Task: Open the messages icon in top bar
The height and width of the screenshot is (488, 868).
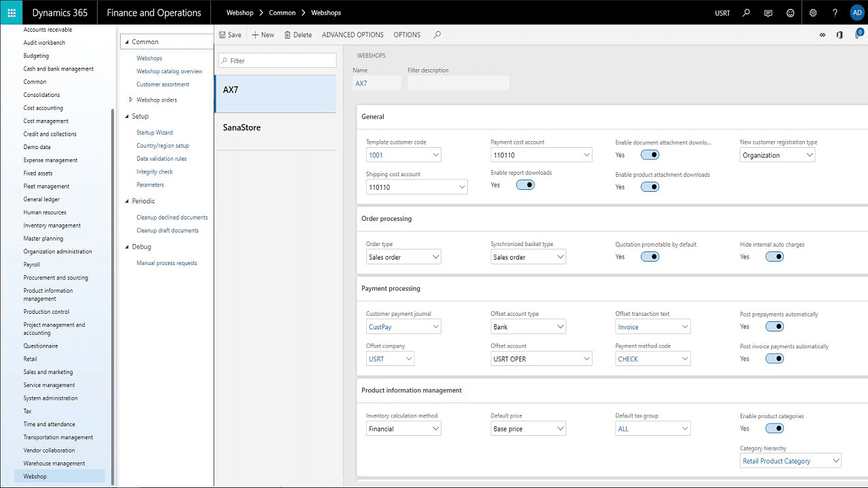Action: pos(768,12)
